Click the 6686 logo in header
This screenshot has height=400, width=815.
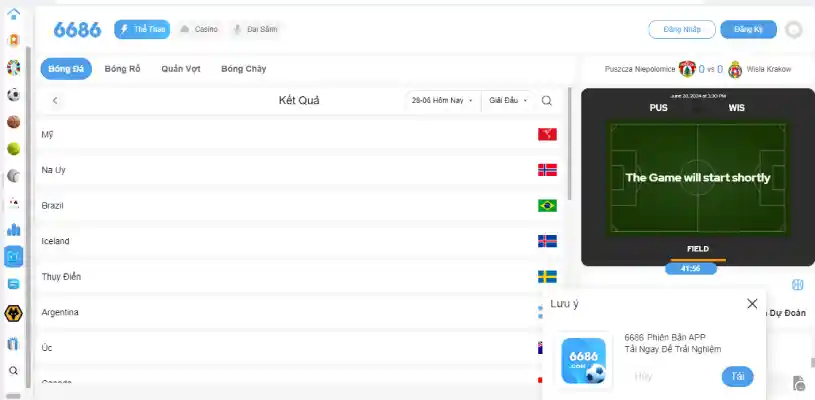click(x=77, y=30)
